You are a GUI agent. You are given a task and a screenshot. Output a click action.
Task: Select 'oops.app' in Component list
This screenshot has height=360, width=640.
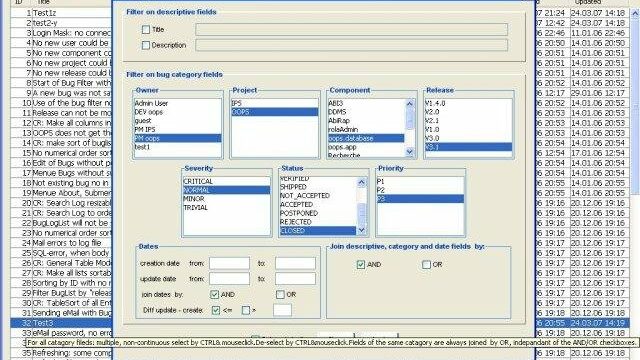point(366,147)
